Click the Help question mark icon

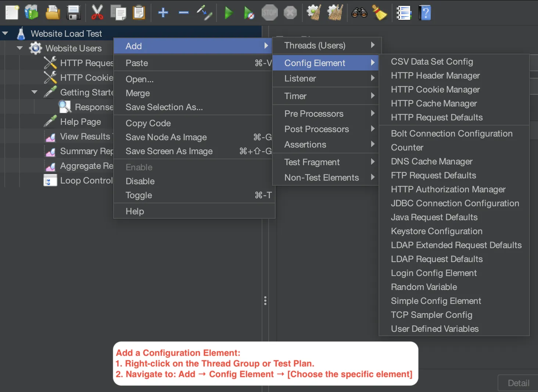pos(425,12)
